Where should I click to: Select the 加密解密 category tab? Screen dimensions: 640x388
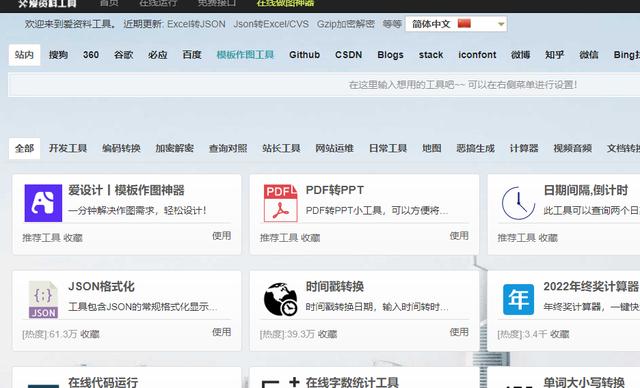pyautogui.click(x=174, y=148)
